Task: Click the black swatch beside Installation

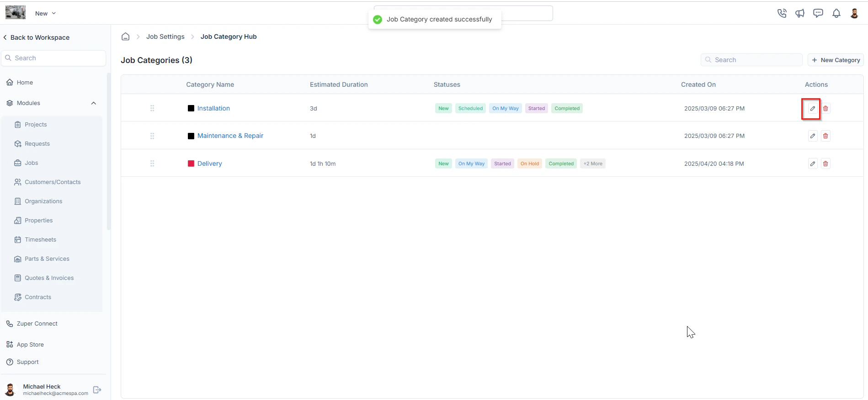Action: pyautogui.click(x=191, y=108)
